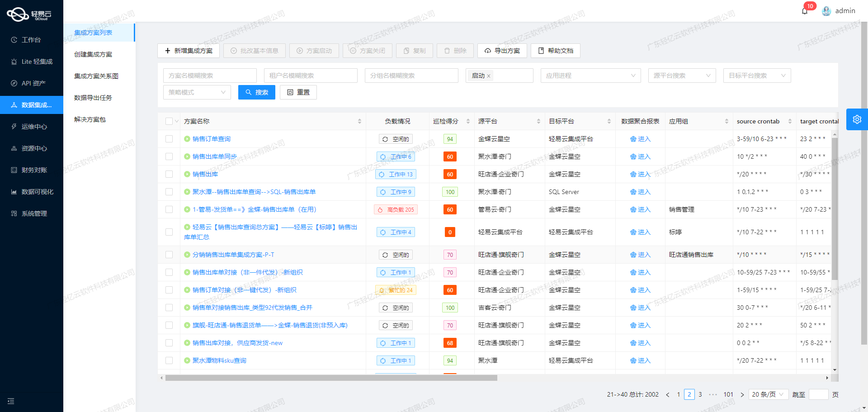Image resolution: width=868 pixels, height=412 pixels.
Task: Sort by 巡检得分 column
Action: pos(468,121)
